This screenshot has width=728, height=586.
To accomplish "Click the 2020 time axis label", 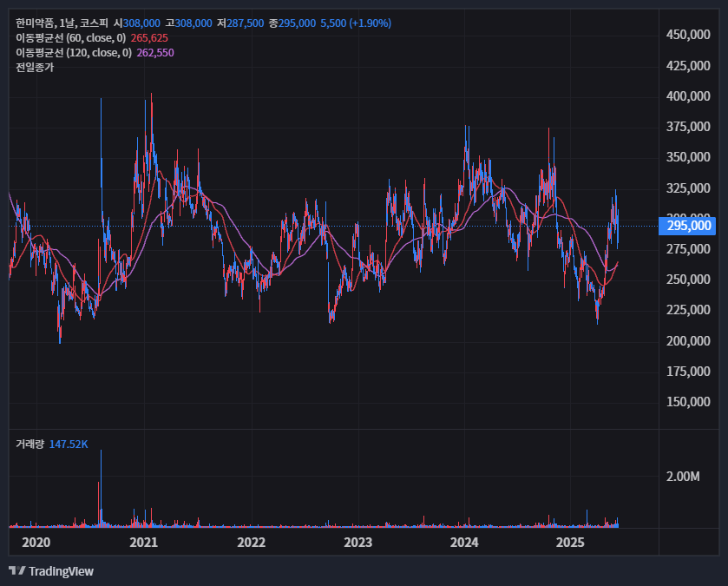I will 36,543.
